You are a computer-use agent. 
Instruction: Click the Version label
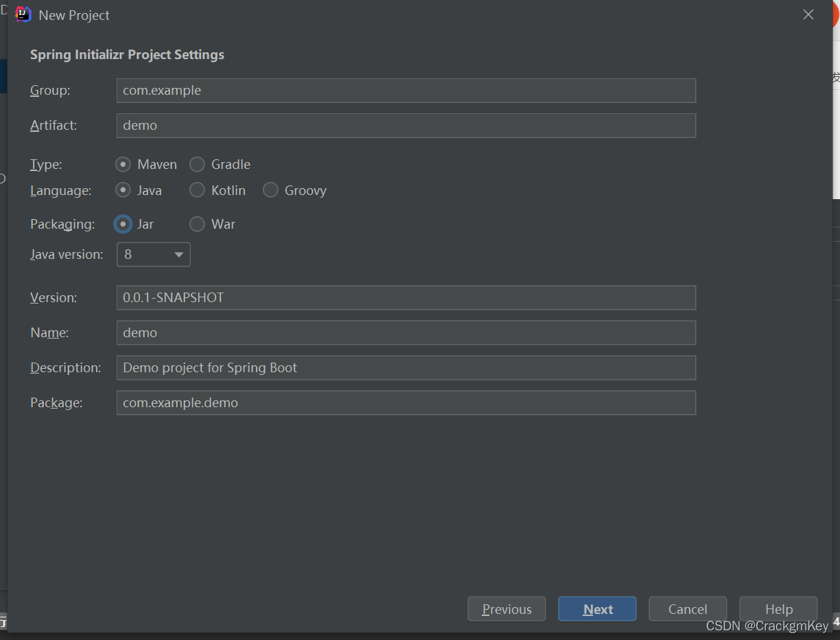[54, 298]
